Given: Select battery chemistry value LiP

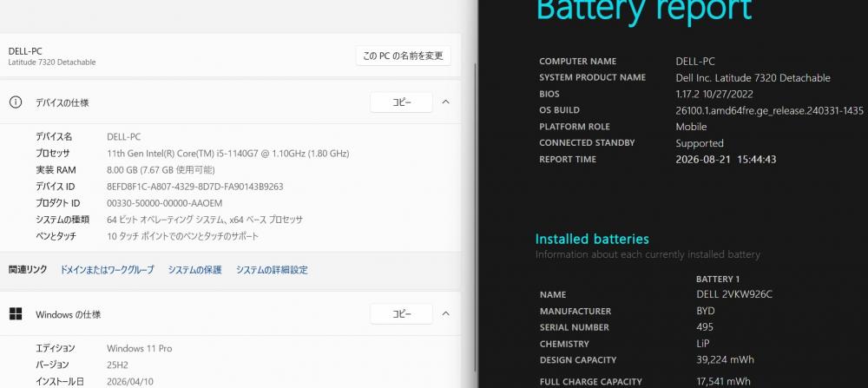Looking at the screenshot, I should pos(703,343).
